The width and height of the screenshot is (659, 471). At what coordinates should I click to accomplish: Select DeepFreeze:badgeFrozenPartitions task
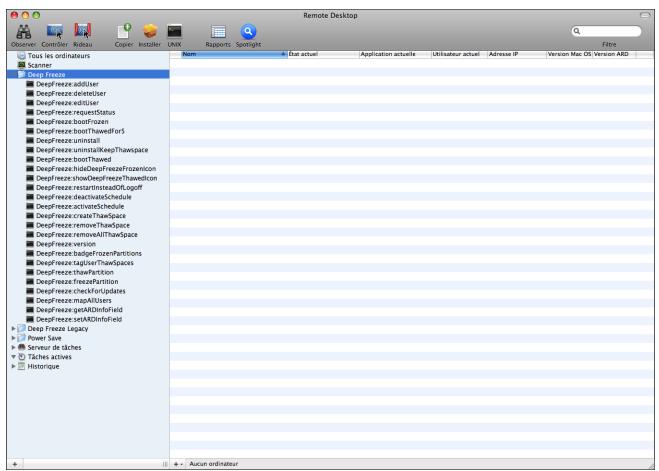(x=89, y=253)
